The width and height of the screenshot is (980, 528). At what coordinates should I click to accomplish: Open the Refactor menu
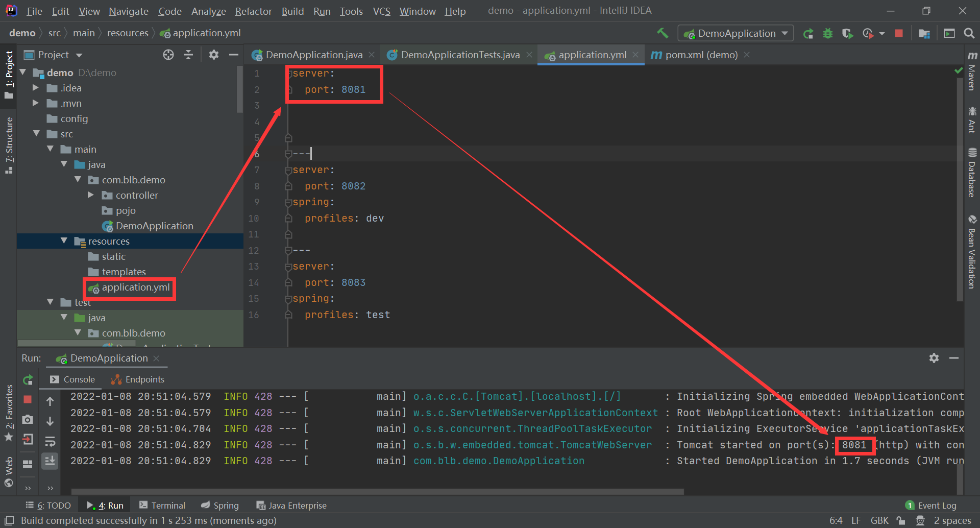click(253, 11)
